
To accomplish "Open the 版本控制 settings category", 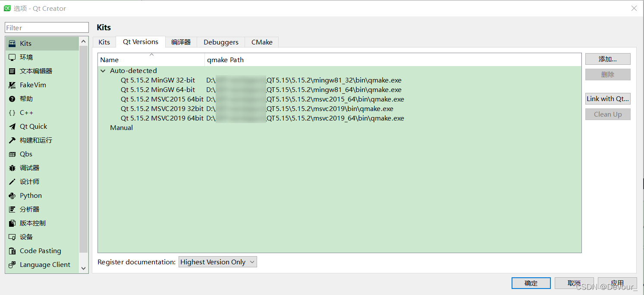I will pos(42,223).
